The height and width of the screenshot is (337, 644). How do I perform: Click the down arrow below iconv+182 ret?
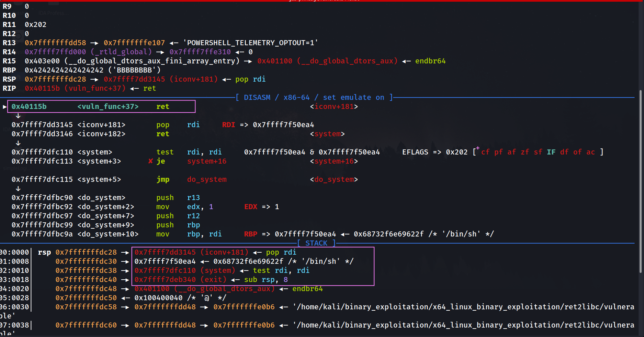[18, 143]
